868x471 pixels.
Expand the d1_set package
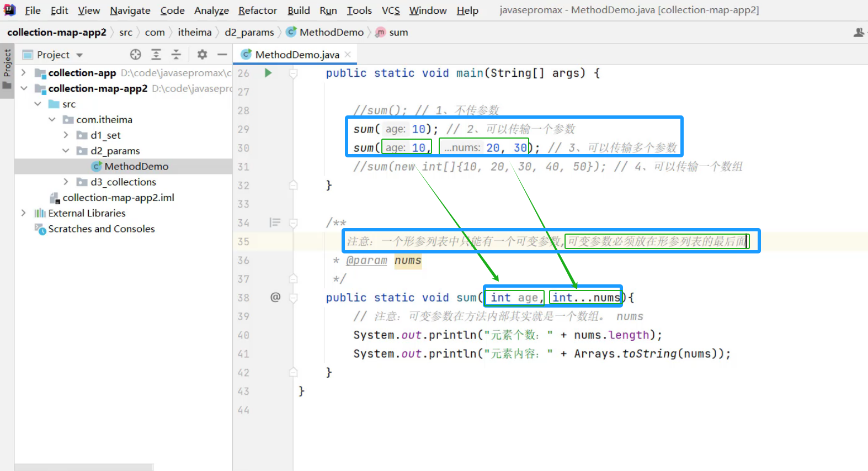[66, 135]
